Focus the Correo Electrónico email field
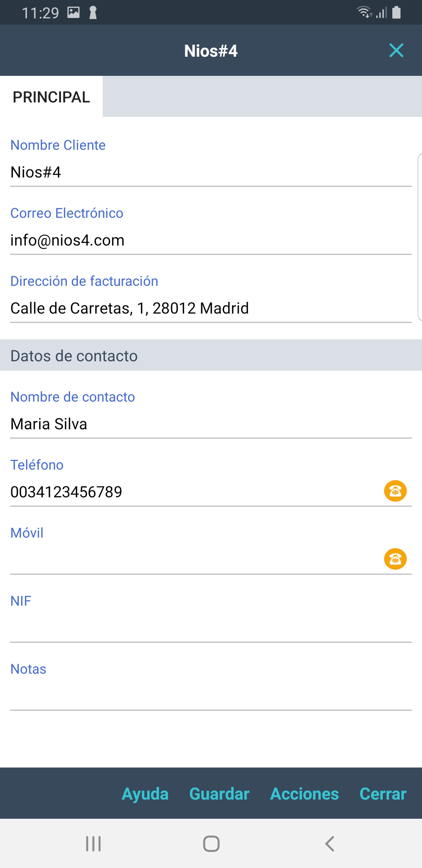Viewport: 422px width, 868px height. [211, 240]
